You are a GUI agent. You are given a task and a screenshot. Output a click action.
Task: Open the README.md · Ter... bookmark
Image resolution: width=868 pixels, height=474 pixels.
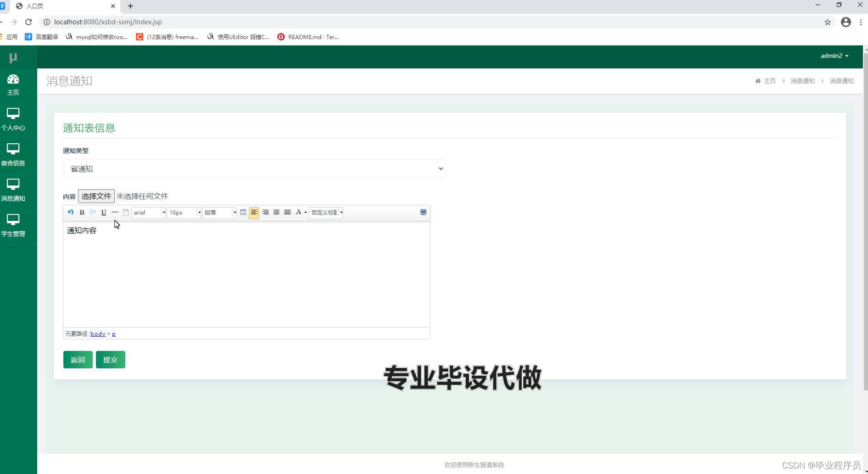point(308,37)
